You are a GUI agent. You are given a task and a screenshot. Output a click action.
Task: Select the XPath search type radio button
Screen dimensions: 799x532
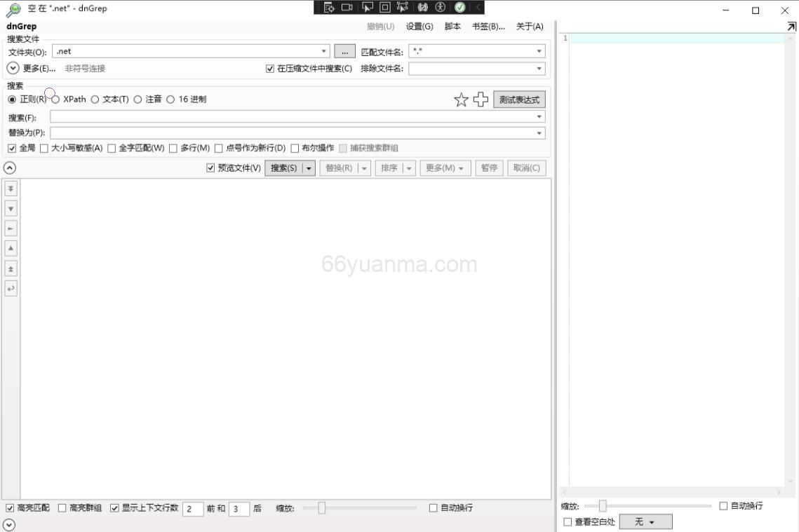[55, 99]
